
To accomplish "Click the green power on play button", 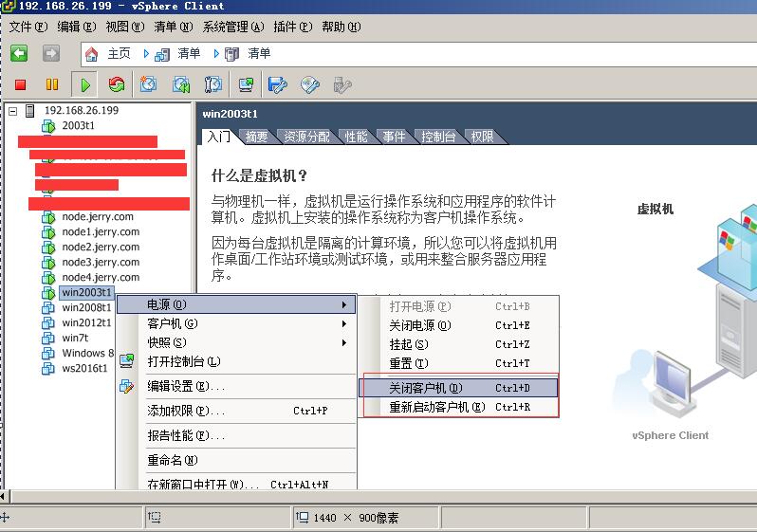I will [85, 85].
